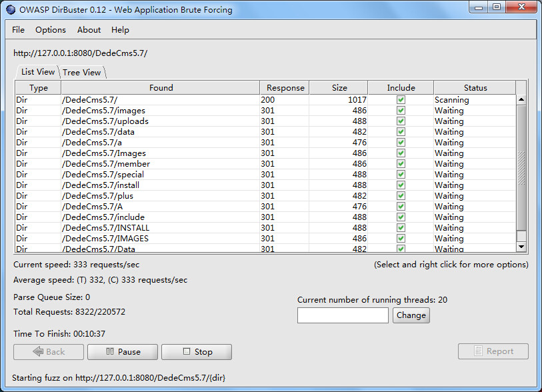Disable Include for /DedeCms5.7/install row

401,185
